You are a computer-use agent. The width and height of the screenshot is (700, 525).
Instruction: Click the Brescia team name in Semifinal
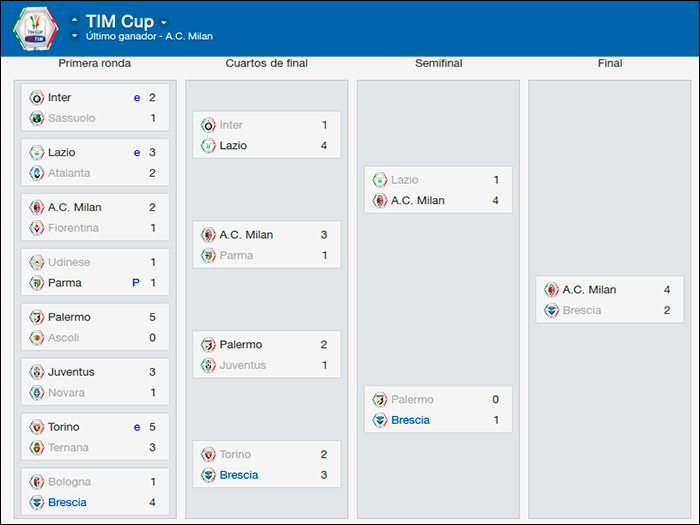pyautogui.click(x=410, y=420)
